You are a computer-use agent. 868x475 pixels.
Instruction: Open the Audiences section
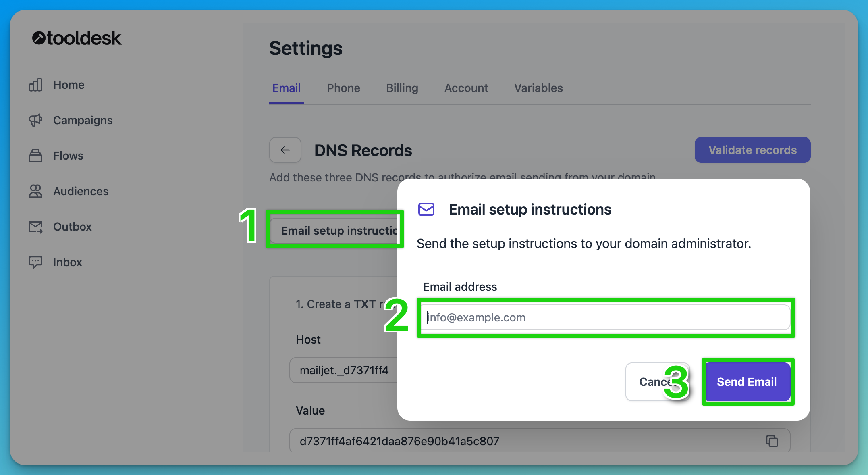(80, 191)
